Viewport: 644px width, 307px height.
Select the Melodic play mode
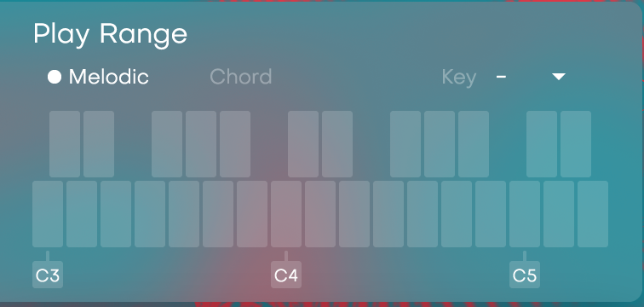(98, 77)
